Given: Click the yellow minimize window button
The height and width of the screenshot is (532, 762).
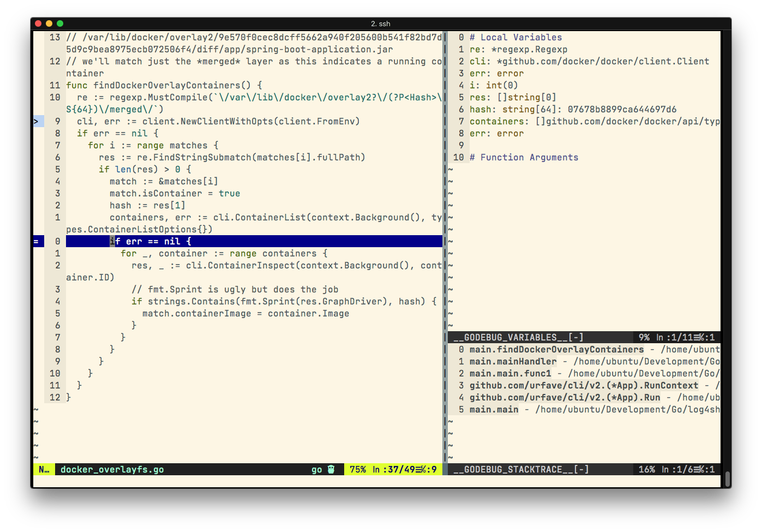Looking at the screenshot, I should 49,23.
